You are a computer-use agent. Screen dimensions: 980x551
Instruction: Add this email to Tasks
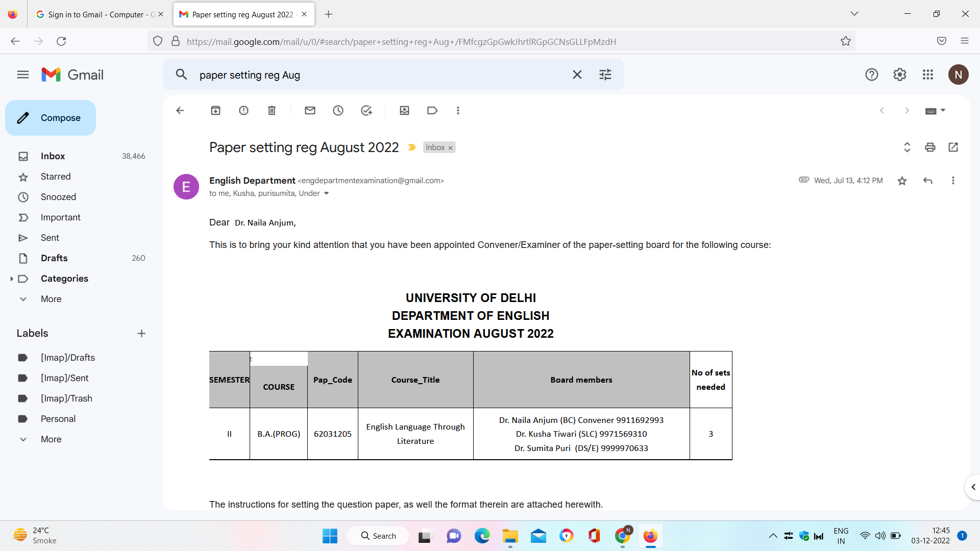[366, 111]
